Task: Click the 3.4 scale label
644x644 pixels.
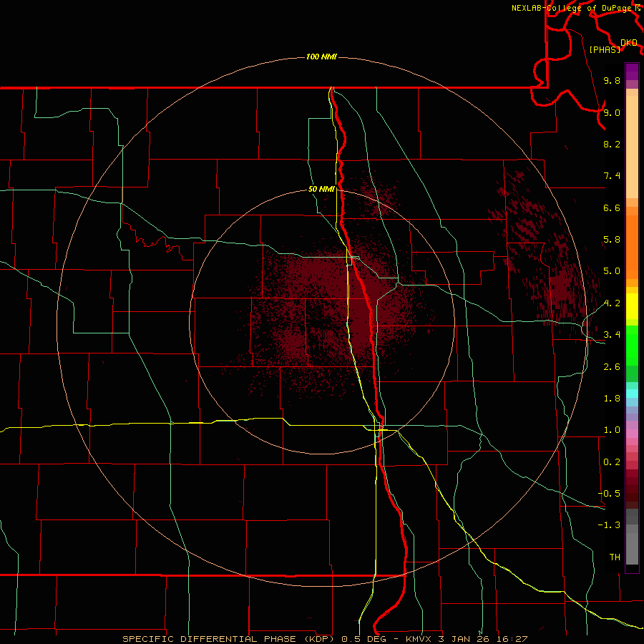Action: pyautogui.click(x=612, y=335)
